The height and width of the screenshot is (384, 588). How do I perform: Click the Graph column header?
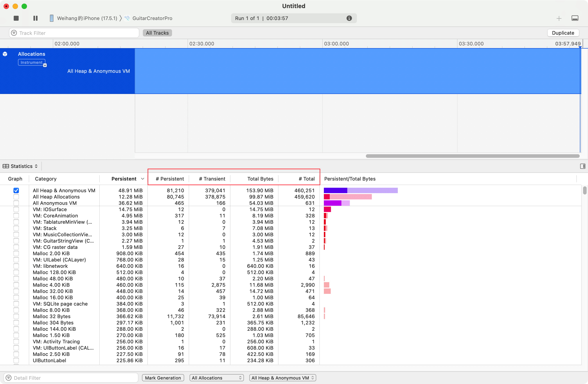pyautogui.click(x=15, y=179)
